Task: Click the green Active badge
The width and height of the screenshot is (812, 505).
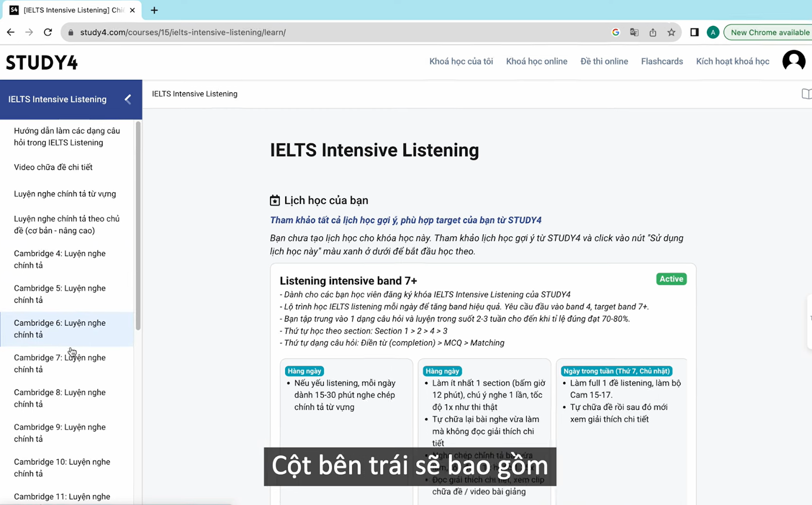Action: point(671,279)
